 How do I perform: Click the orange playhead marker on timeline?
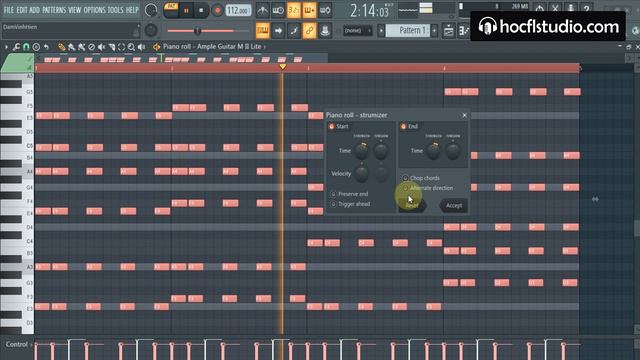[282, 67]
